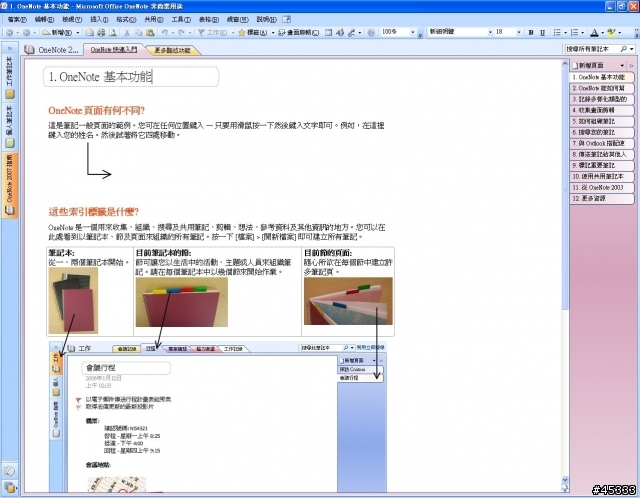This screenshot has width=640, height=498.
Task: Open Print Preview from toolbar
Action: point(112,32)
